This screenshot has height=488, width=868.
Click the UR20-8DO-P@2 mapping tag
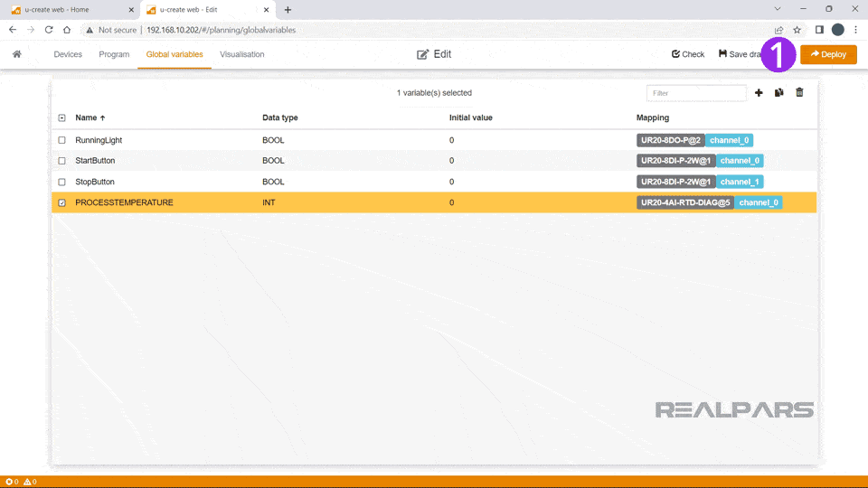point(670,141)
